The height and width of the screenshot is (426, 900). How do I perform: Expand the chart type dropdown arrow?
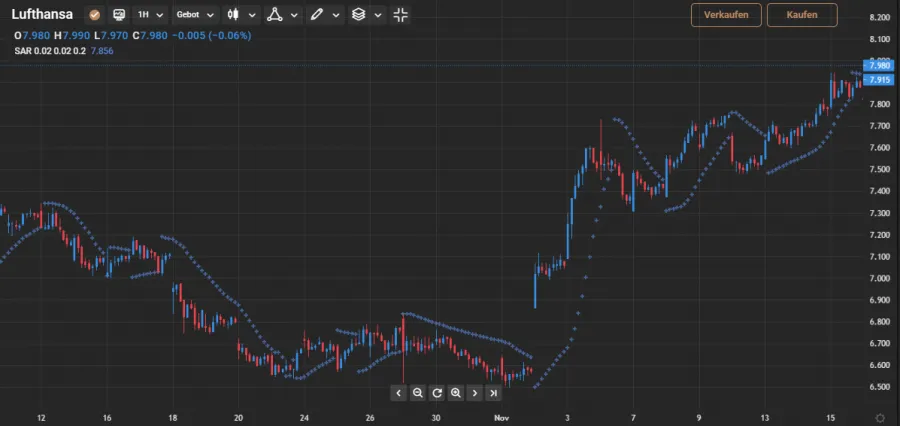coord(252,15)
